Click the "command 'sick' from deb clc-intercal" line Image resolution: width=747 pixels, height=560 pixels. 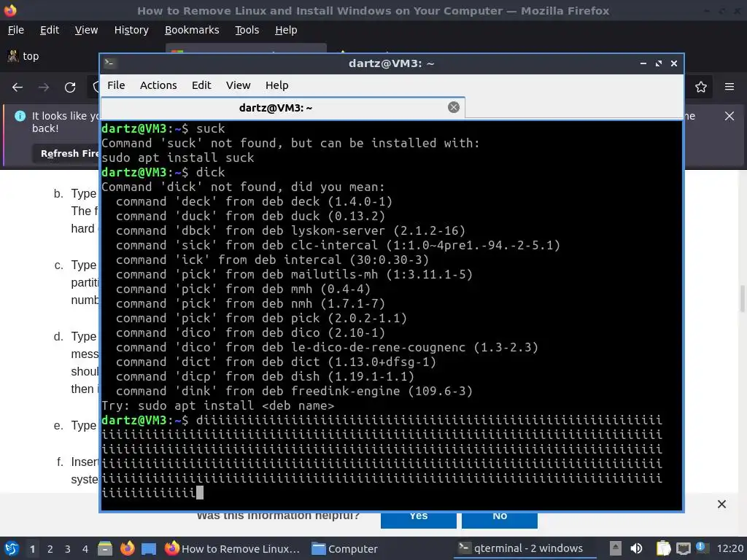tap(338, 245)
